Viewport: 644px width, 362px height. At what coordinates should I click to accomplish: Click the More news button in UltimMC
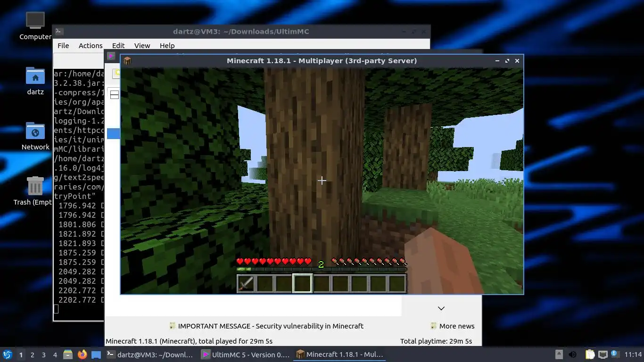click(452, 326)
